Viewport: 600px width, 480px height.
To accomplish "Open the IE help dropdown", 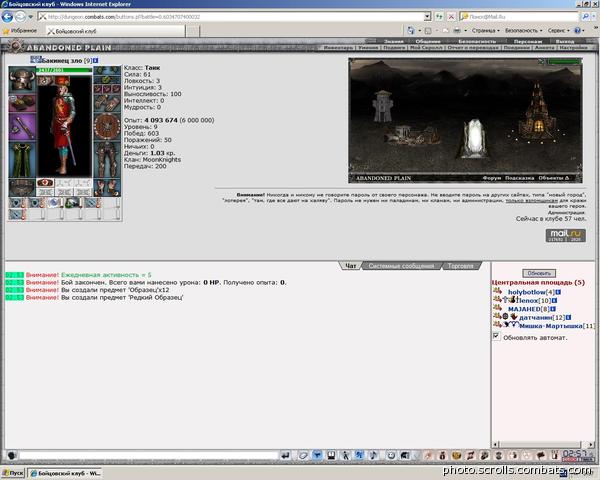I will point(584,30).
